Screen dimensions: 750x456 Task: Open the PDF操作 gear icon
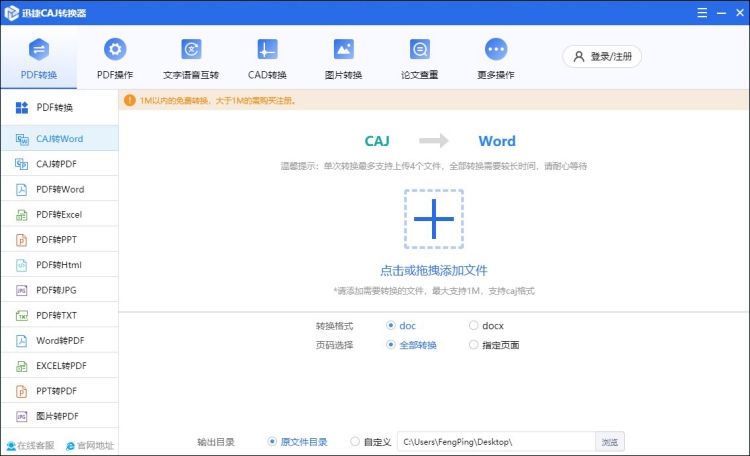point(115,49)
